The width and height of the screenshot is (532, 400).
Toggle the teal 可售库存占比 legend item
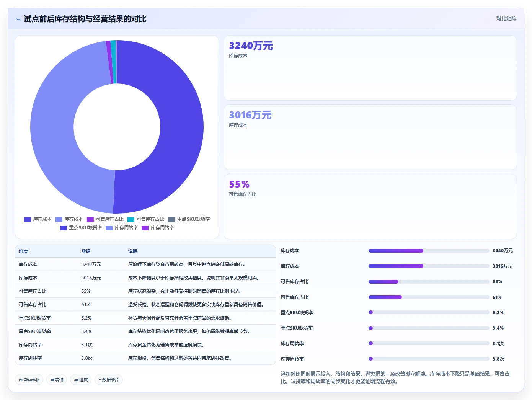click(146, 219)
